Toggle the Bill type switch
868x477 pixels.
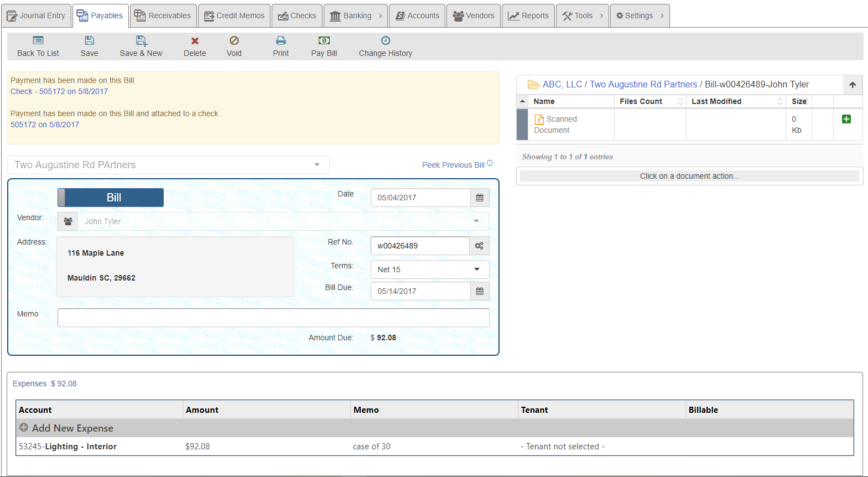(111, 198)
